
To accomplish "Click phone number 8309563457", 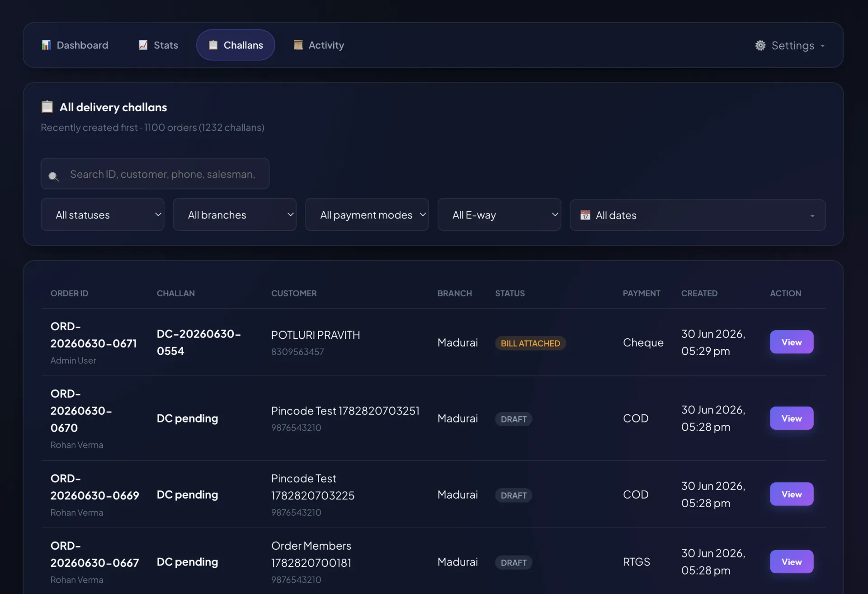I will [297, 352].
